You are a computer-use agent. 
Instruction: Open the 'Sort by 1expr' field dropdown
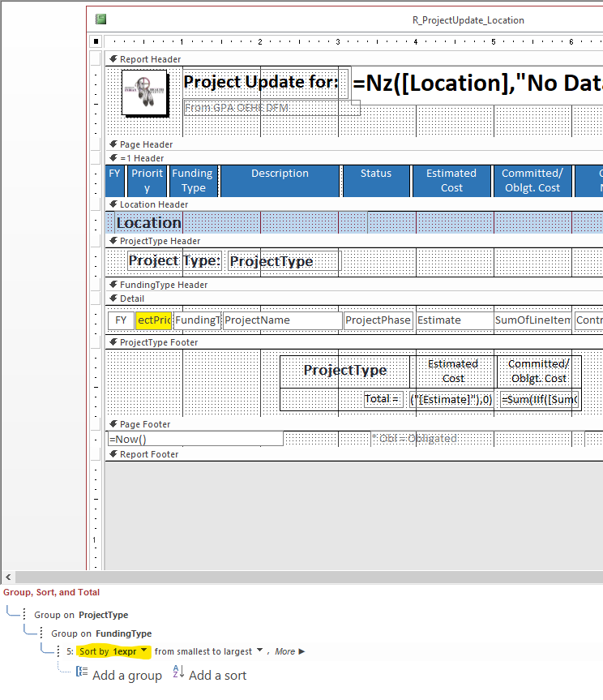(143, 651)
